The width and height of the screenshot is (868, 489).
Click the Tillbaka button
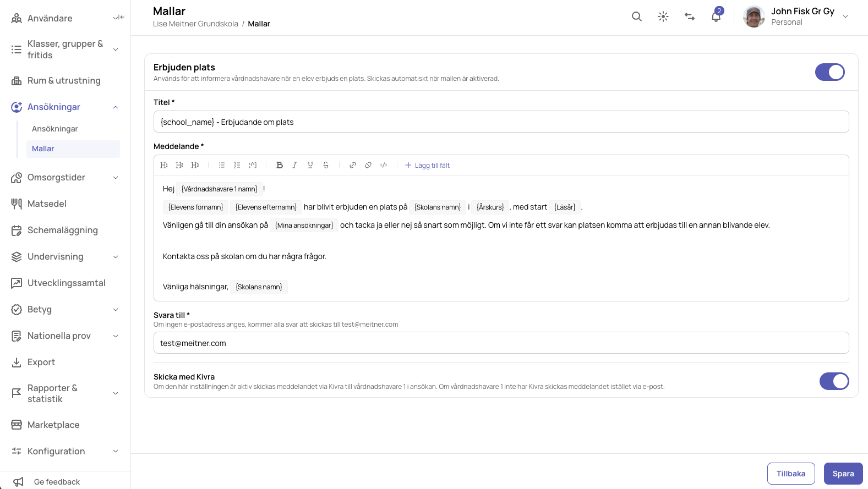click(791, 474)
